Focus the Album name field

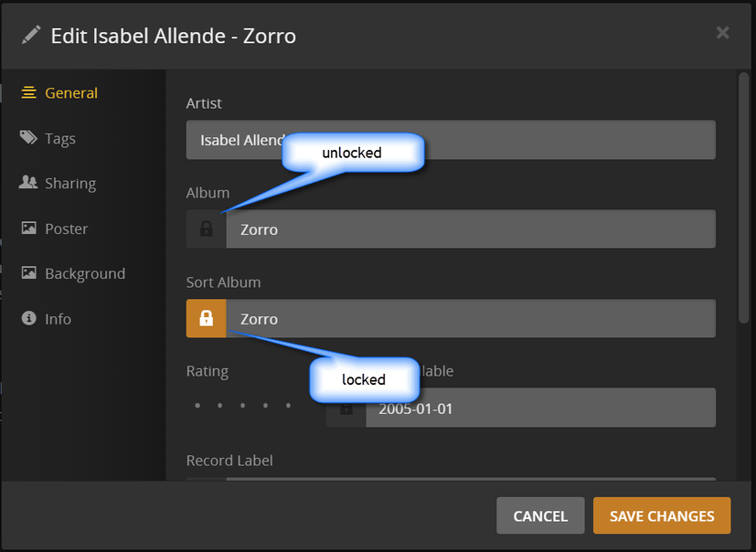470,229
